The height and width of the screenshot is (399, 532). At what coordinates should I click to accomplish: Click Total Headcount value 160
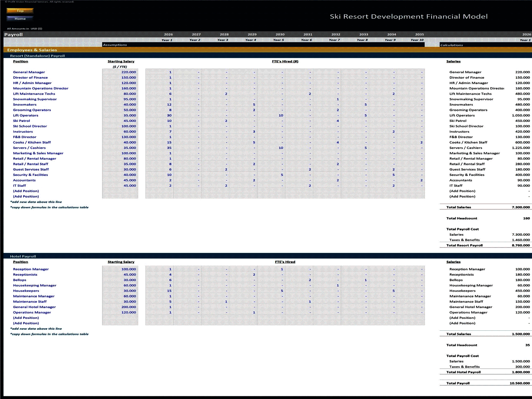[x=526, y=218]
